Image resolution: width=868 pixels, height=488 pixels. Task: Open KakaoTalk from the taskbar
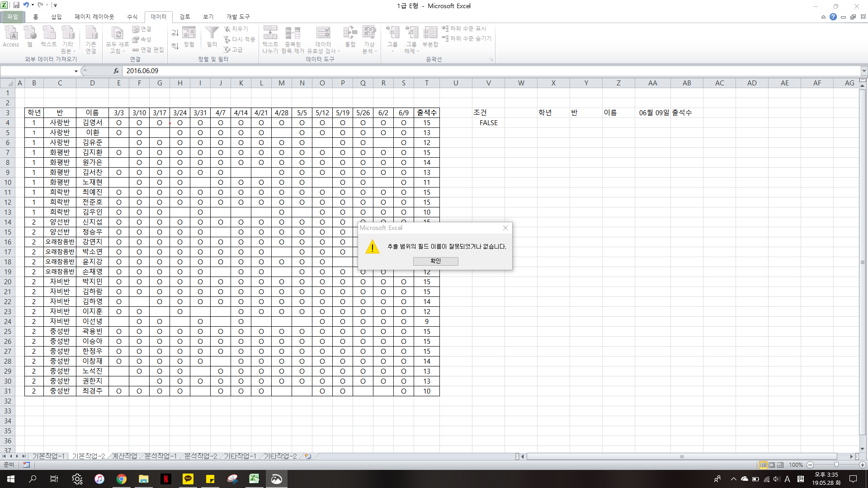(188, 479)
